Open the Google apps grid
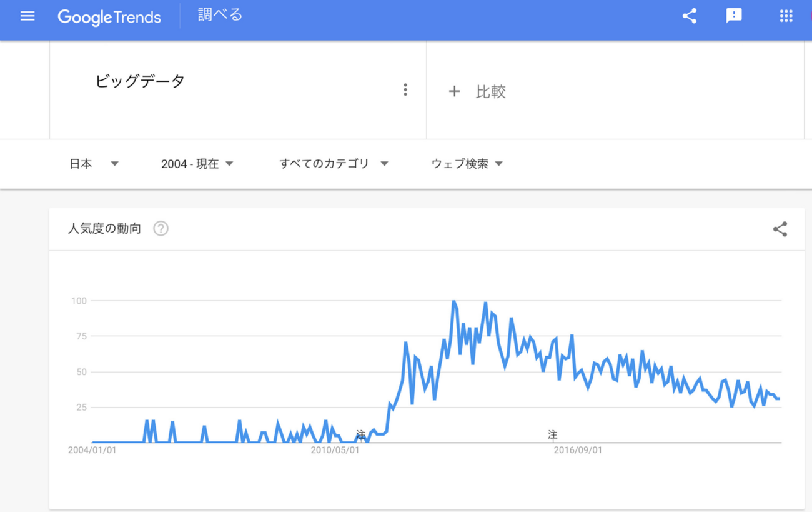 [786, 16]
